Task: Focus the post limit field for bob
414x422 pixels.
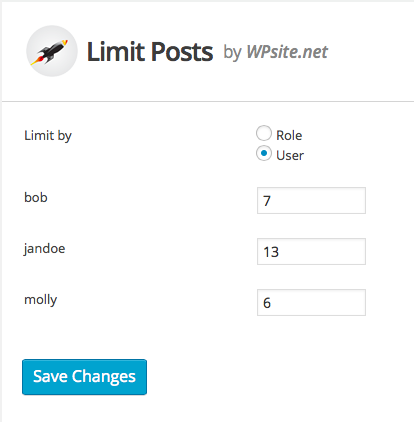Action: point(311,200)
